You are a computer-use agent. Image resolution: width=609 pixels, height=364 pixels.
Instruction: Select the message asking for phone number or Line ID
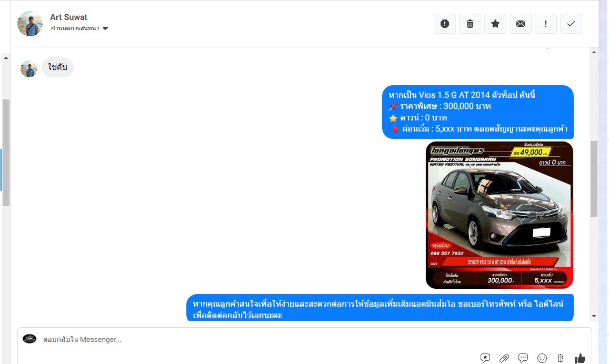(380, 308)
